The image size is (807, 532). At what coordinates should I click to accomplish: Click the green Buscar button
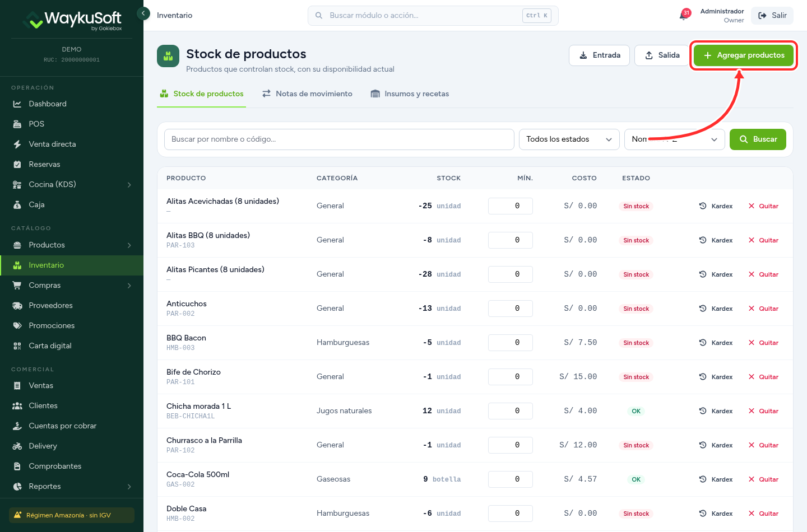[758, 139]
